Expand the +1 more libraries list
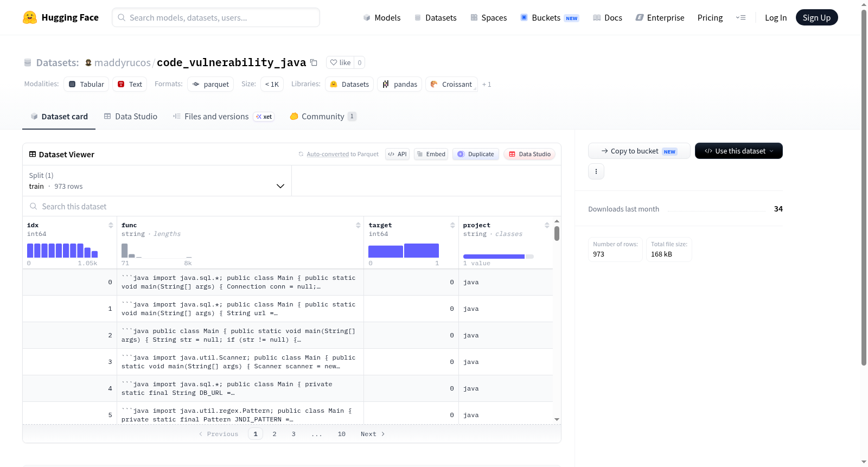The image size is (868, 467). (487, 84)
